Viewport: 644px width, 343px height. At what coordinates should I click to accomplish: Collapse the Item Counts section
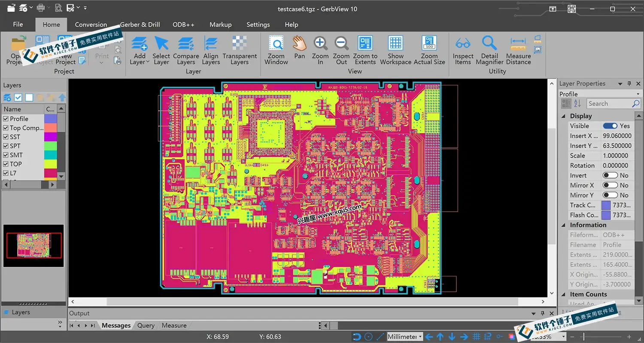click(564, 294)
